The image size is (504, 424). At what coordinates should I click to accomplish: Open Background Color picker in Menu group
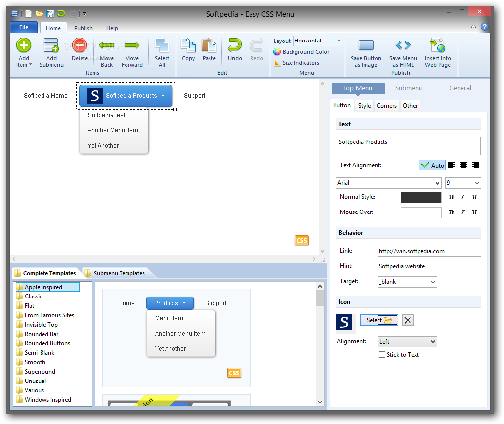coord(301,52)
